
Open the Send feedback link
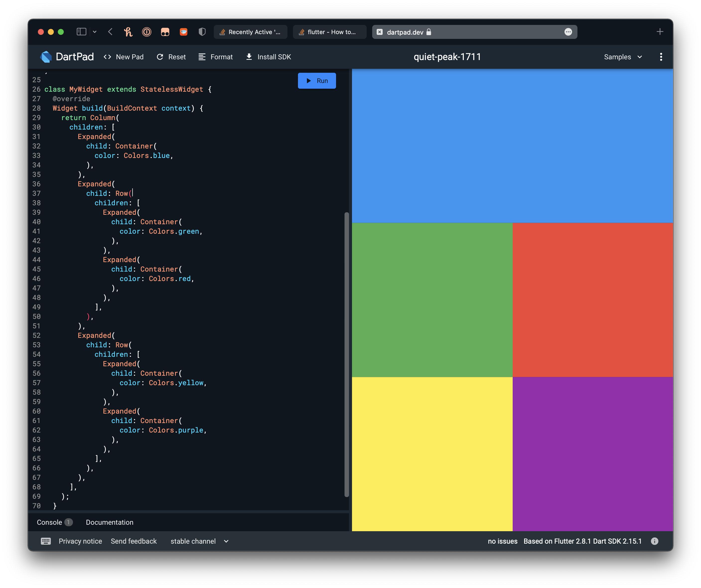click(134, 541)
